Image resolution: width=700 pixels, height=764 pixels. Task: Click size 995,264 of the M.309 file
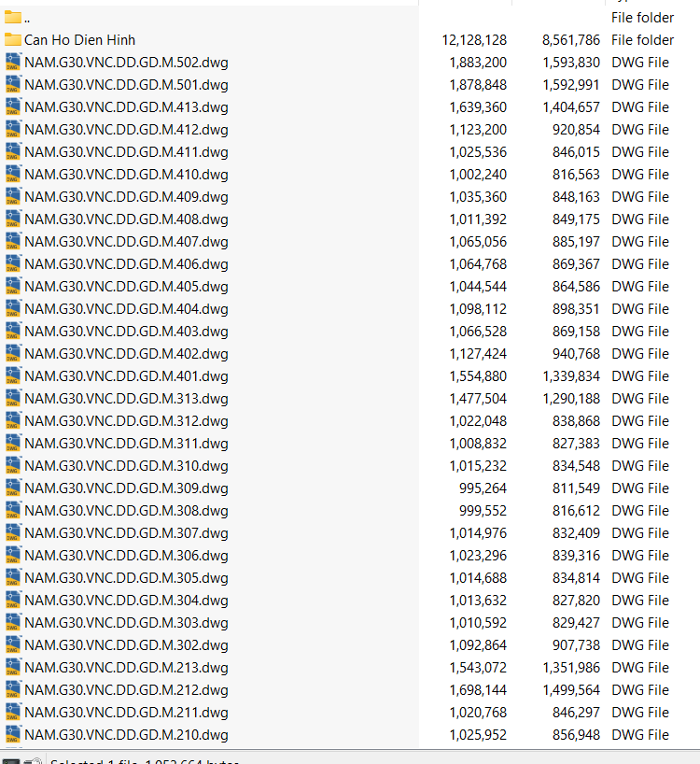(483, 488)
